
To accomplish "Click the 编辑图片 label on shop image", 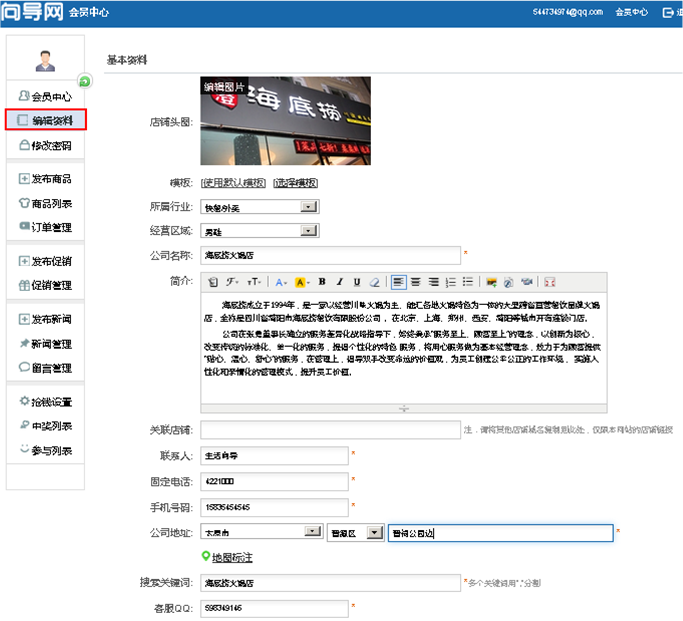I will pyautogui.click(x=224, y=86).
